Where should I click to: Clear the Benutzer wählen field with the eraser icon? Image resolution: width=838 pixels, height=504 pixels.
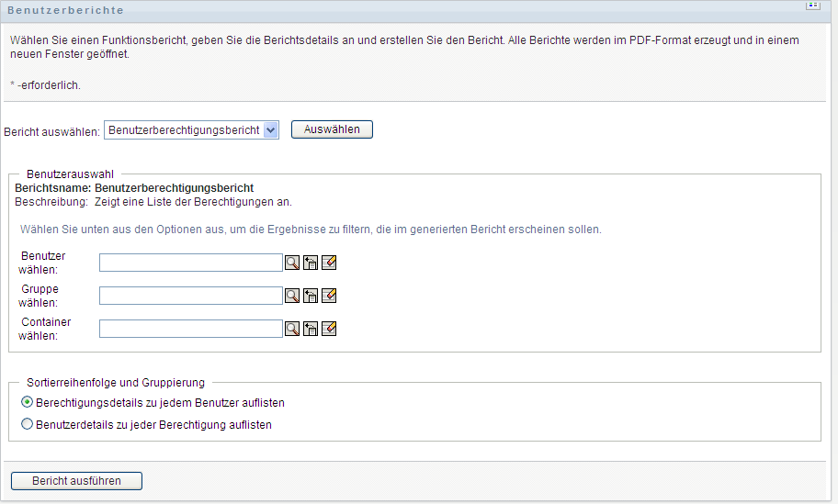coord(329,263)
